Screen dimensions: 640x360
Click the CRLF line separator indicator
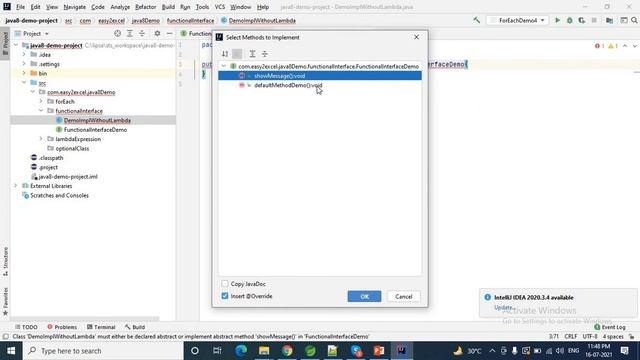tap(571, 336)
